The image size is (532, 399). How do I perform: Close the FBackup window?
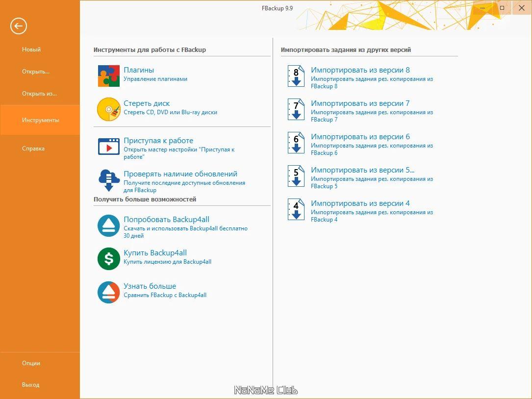coord(522,8)
